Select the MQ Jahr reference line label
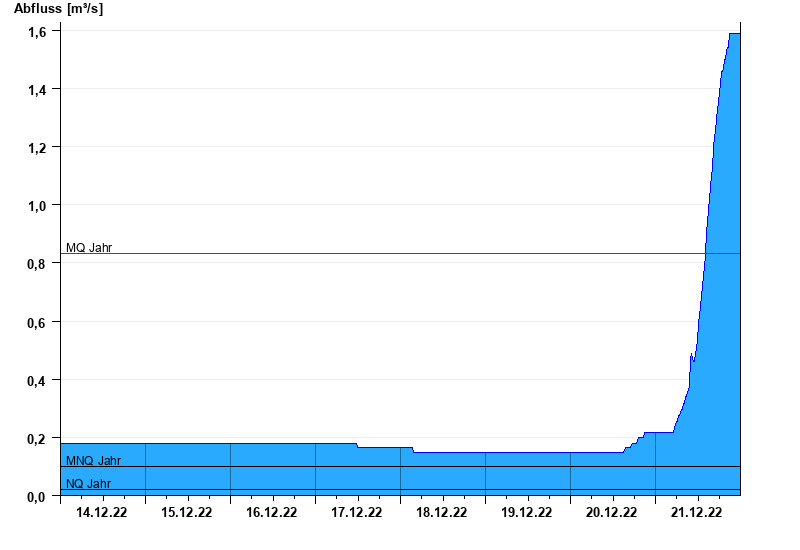 [x=89, y=247]
